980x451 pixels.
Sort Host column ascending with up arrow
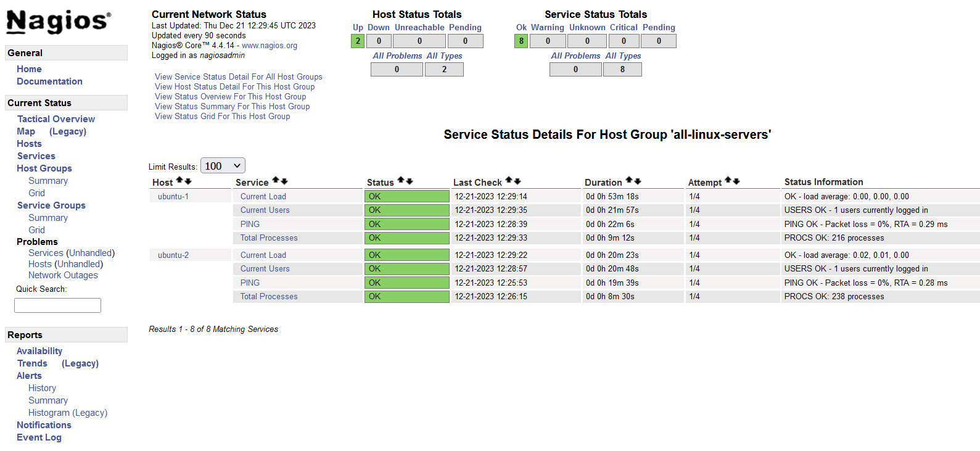pos(179,181)
